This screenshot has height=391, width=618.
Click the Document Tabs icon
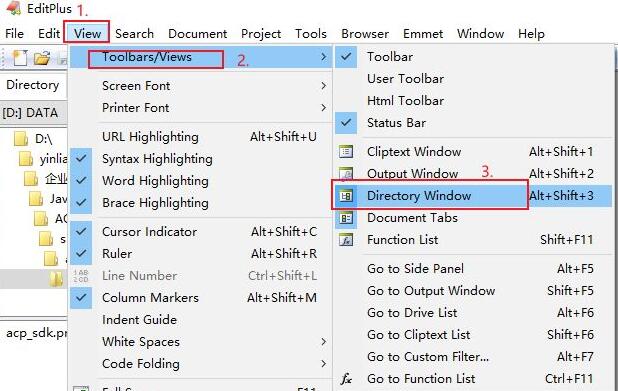[x=346, y=218]
